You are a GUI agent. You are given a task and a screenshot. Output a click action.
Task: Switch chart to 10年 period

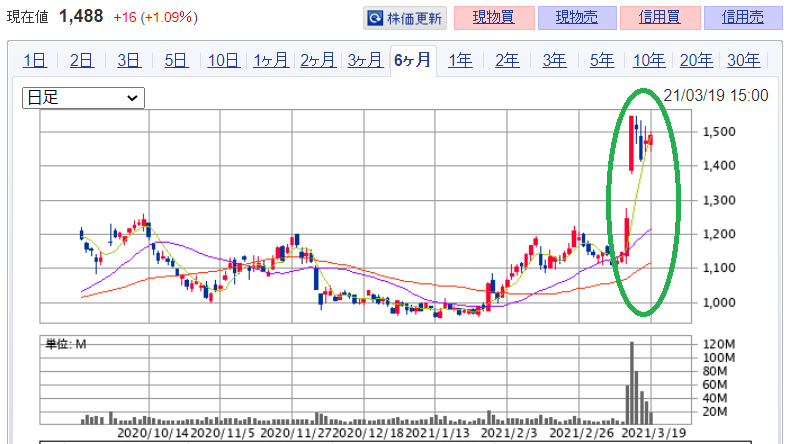coord(649,60)
